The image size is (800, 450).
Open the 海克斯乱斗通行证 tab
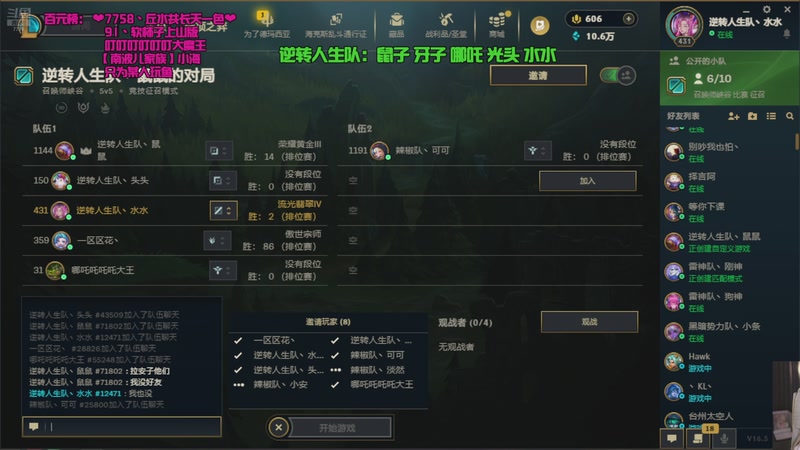[336, 24]
